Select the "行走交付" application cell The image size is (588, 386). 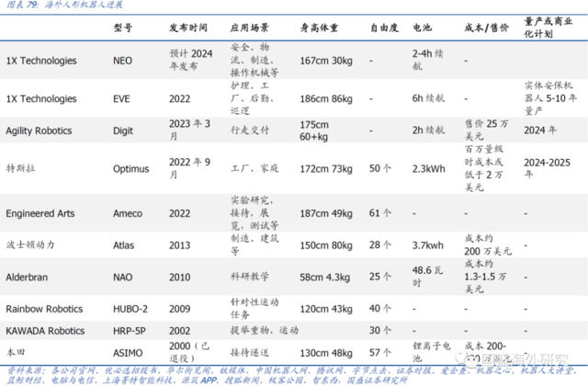(249, 130)
